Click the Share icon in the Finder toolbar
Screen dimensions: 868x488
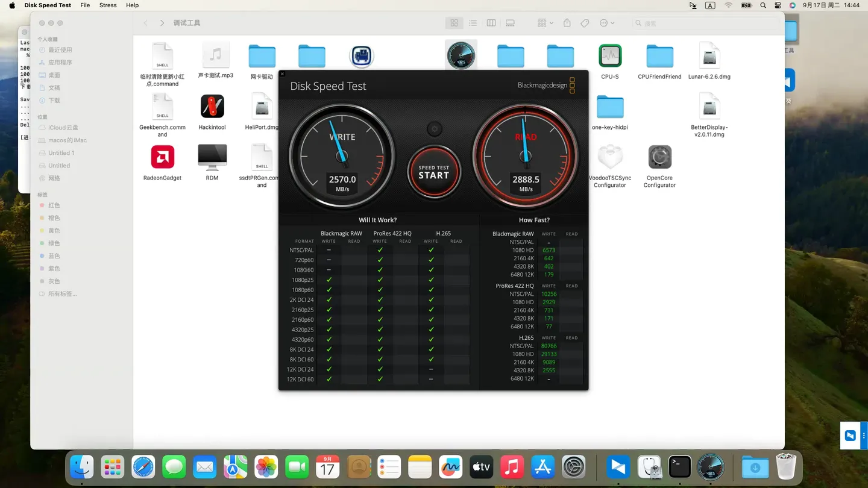pos(567,22)
